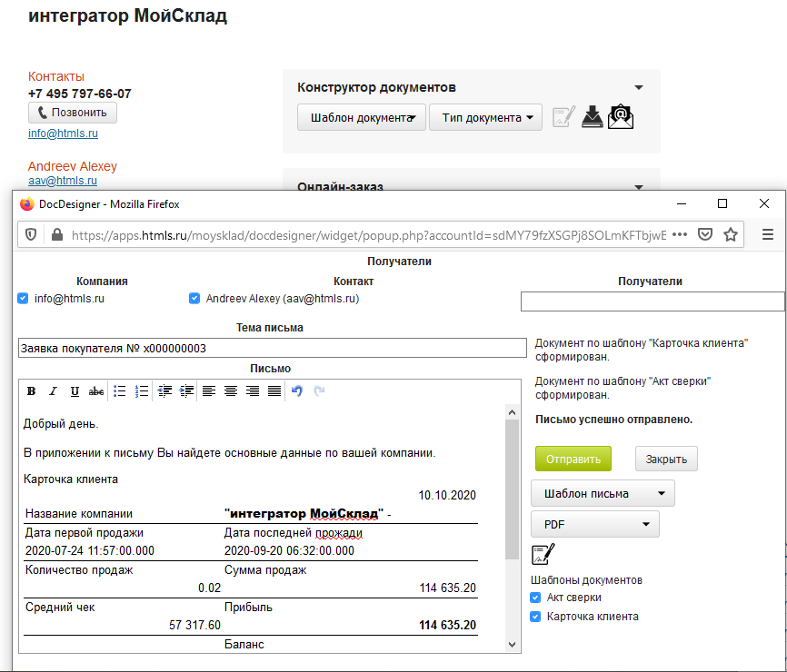Toggle bold formatting in letter editor
Screen dimensions: 787x672
32,391
